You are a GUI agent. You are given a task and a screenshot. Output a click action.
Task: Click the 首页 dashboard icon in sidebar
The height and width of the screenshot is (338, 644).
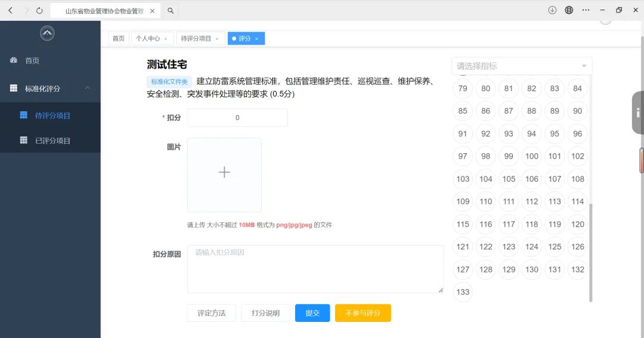tap(14, 60)
